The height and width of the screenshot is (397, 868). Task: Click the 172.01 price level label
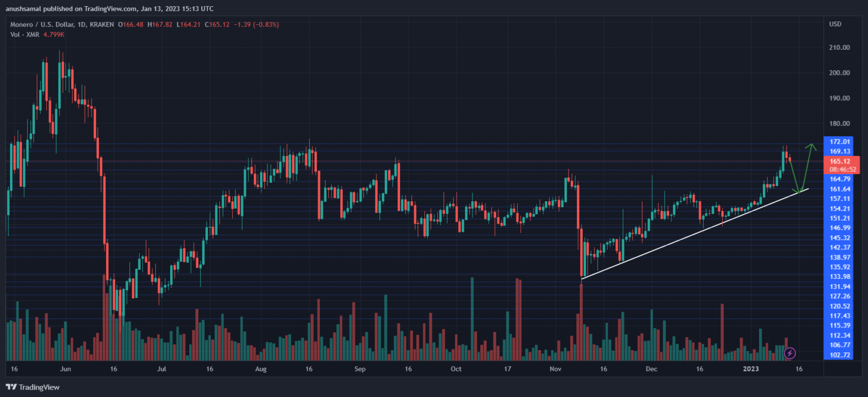click(840, 141)
